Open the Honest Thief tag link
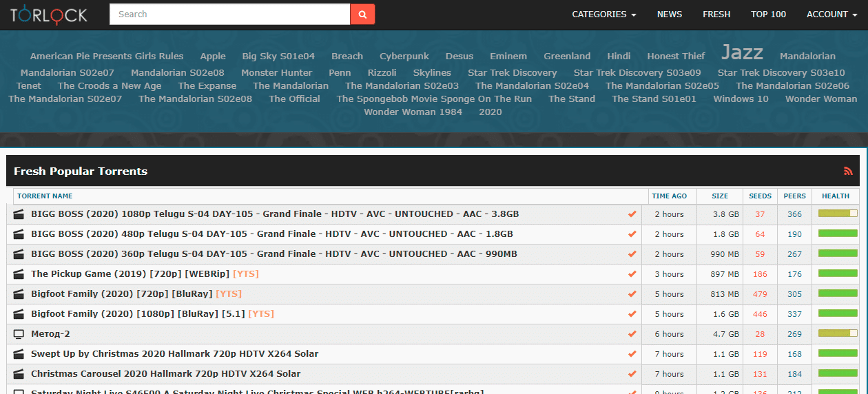Screen dimensions: 868x394 [x=676, y=56]
